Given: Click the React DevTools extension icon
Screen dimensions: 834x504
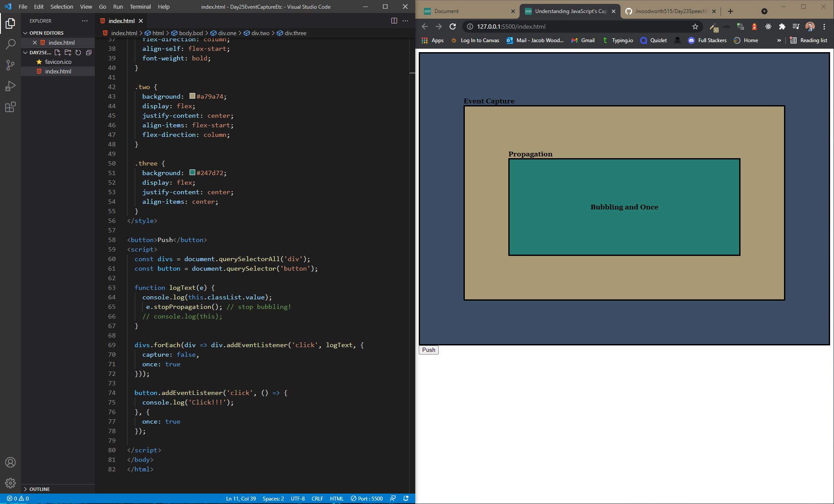Looking at the screenshot, I should click(768, 27).
